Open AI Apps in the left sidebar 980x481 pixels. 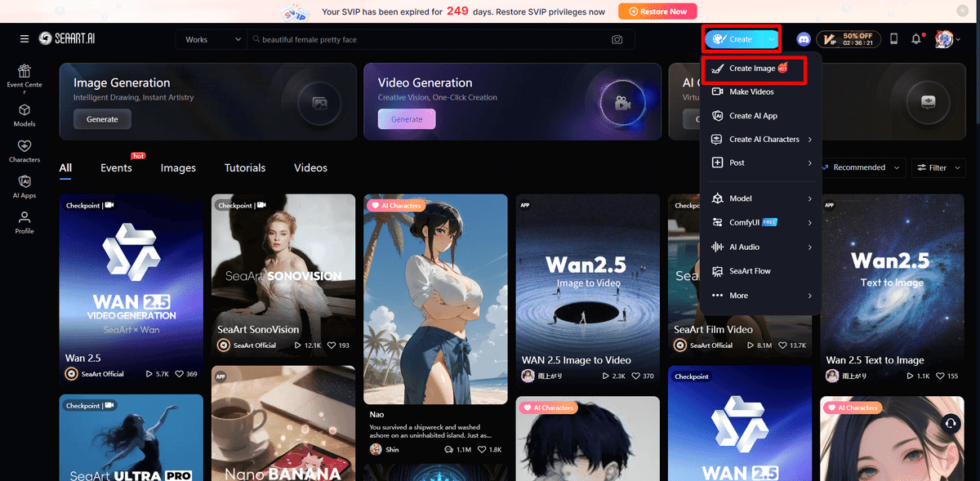[x=24, y=187]
